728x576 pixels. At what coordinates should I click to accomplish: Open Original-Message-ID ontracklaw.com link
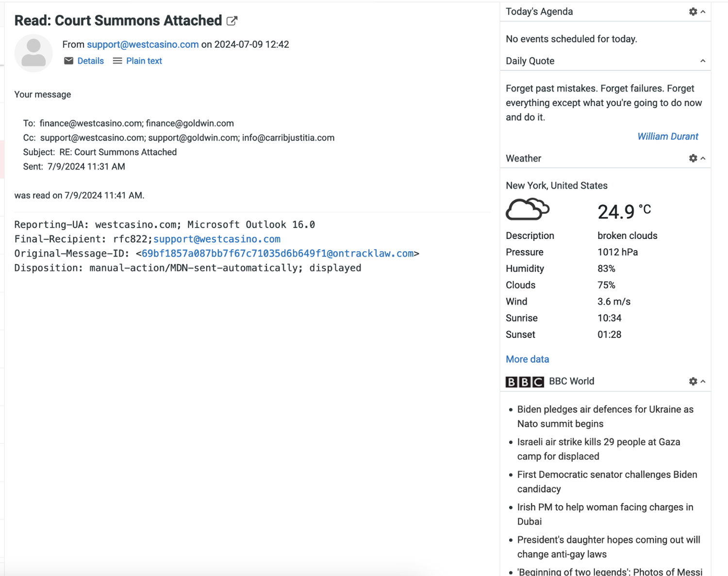pyautogui.click(x=278, y=254)
